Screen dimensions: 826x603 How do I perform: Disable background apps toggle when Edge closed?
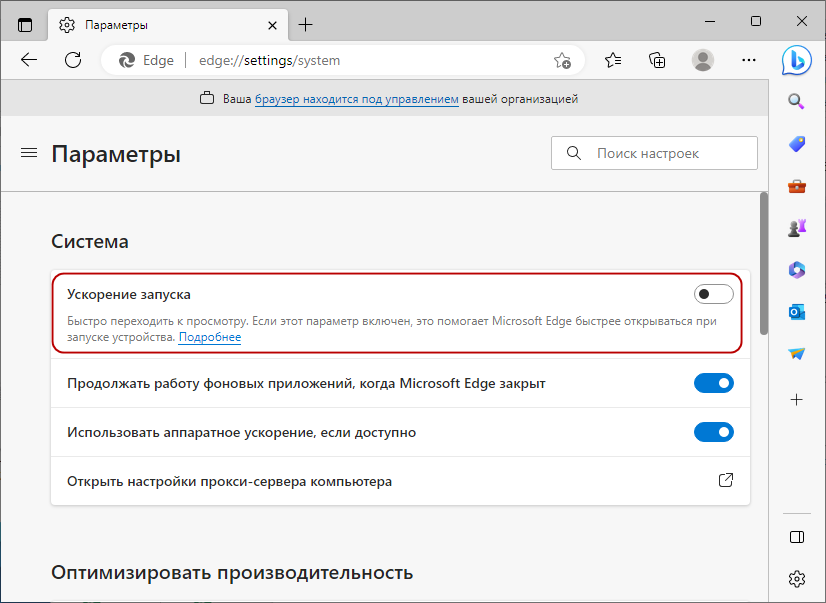click(713, 383)
